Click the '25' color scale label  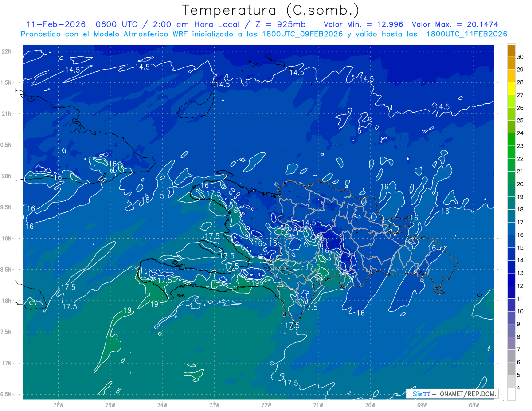point(520,121)
